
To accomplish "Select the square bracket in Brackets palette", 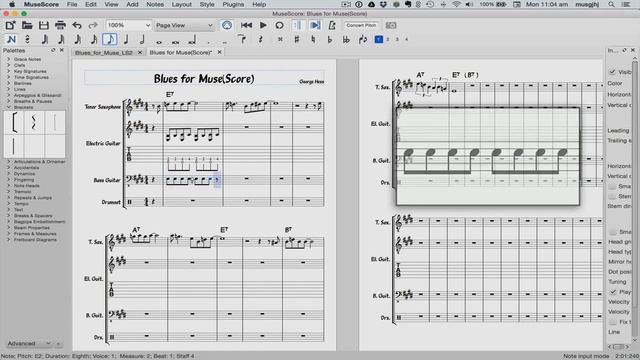I will [x=14, y=122].
